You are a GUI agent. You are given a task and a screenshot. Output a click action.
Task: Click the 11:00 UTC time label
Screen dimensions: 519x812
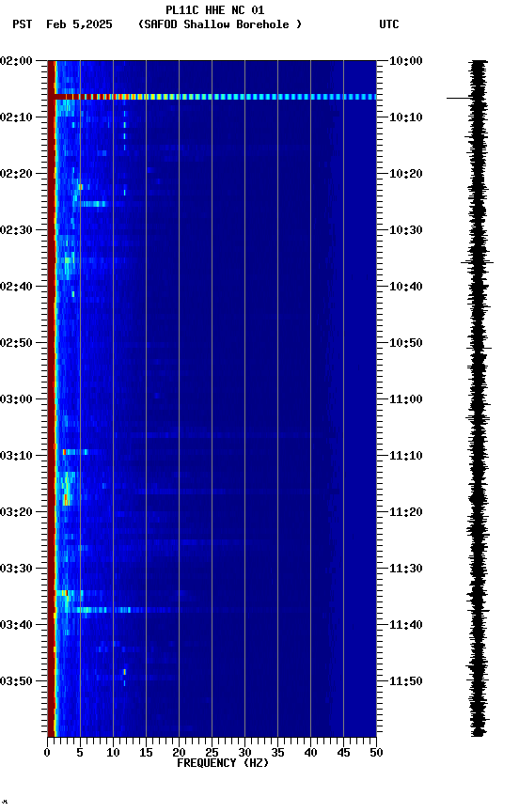[x=406, y=399]
